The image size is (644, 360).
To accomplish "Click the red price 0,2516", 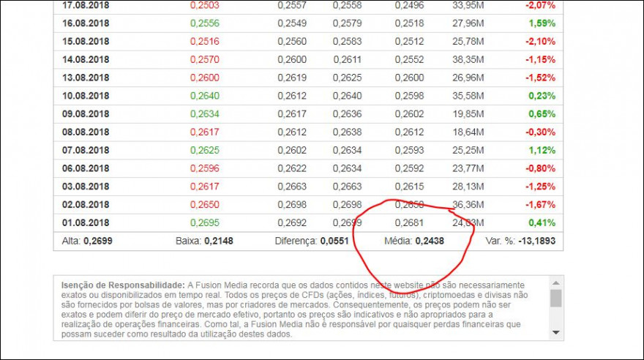I will point(204,42).
